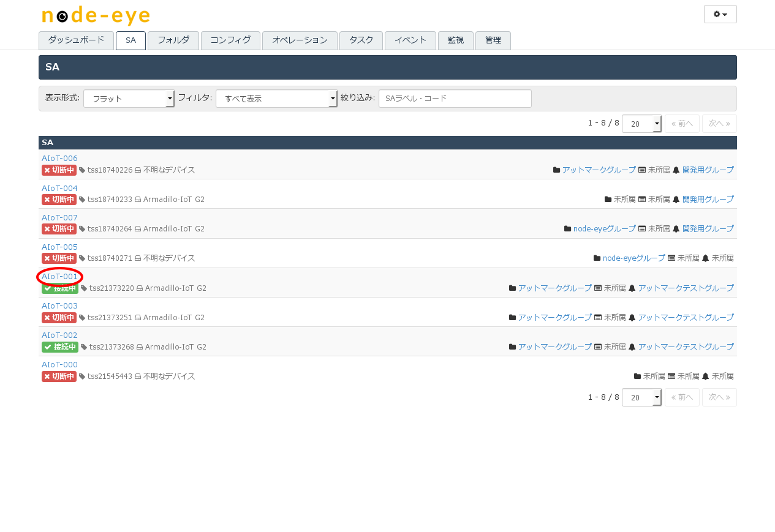Open the AIoT-005 link

pos(59,247)
